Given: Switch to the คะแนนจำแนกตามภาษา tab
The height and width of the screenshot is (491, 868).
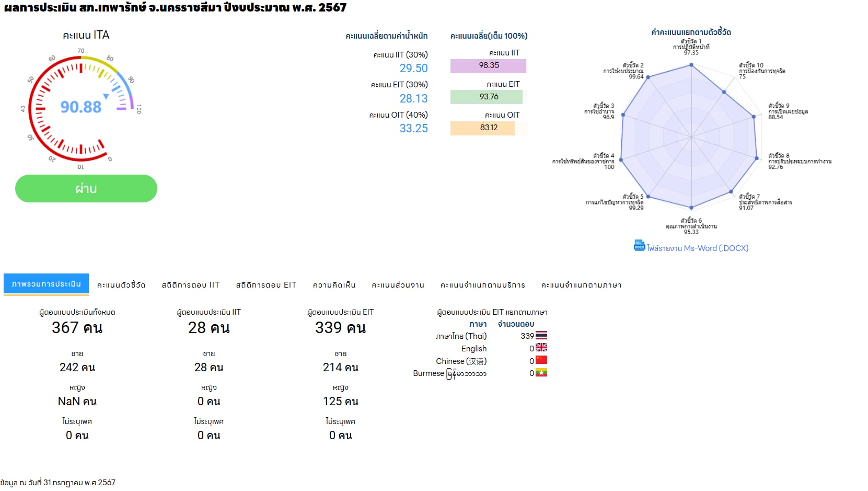Looking at the screenshot, I should point(581,285).
